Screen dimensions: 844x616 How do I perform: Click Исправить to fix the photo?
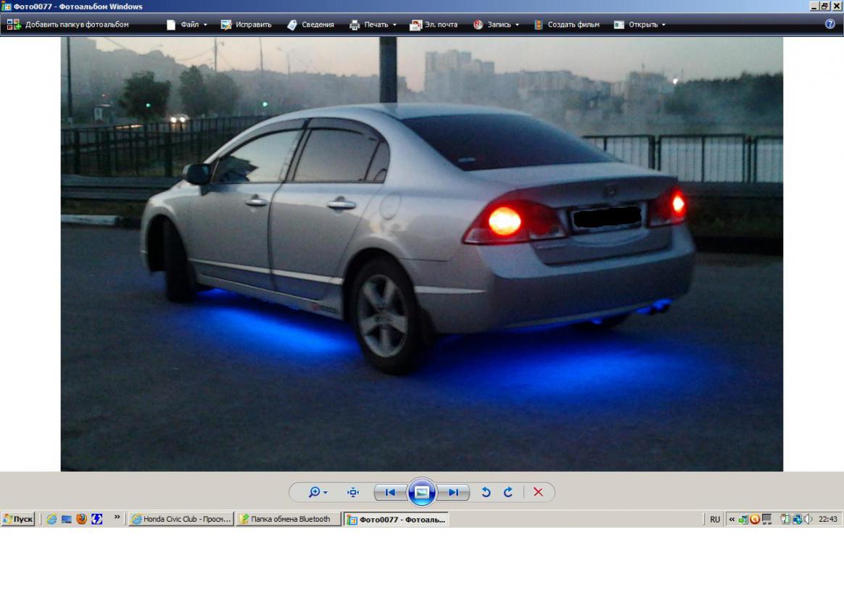point(247,25)
